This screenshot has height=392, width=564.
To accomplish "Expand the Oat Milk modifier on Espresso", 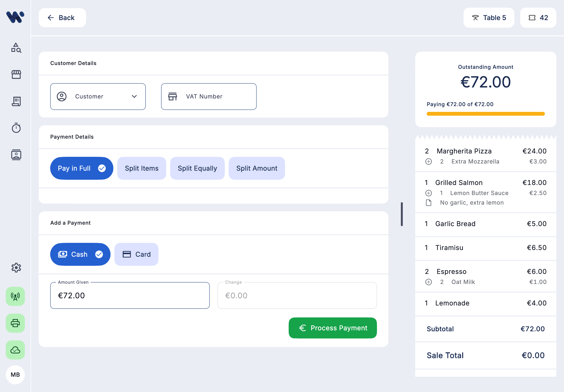I will pyautogui.click(x=429, y=282).
